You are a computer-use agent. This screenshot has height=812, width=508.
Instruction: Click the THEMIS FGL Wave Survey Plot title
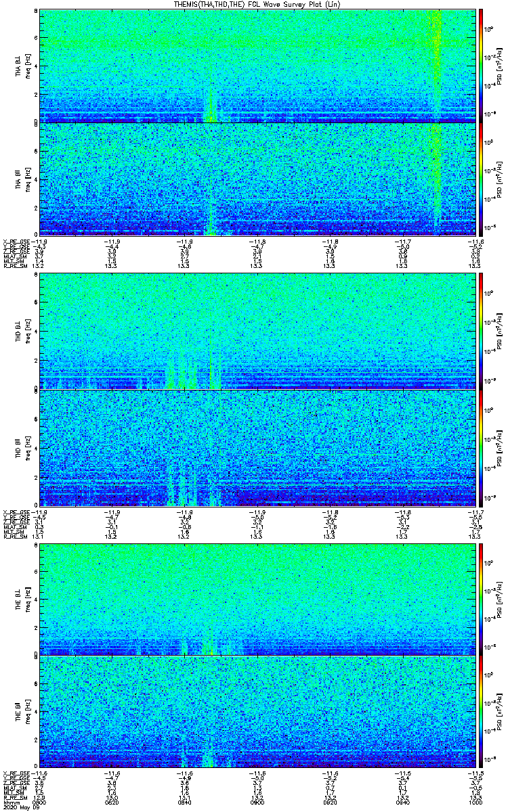pos(257,4)
